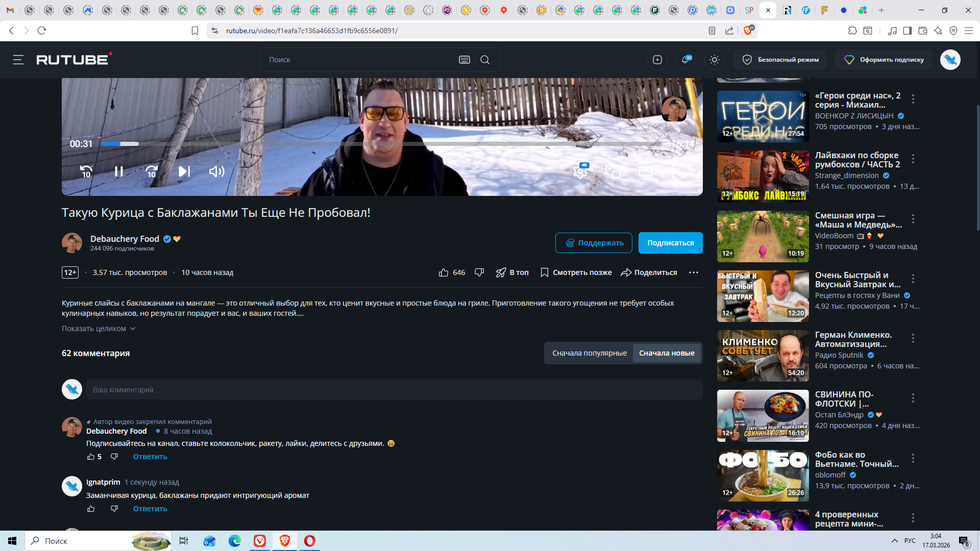Dislike the video
Screen dimensions: 980x551
coord(479,272)
